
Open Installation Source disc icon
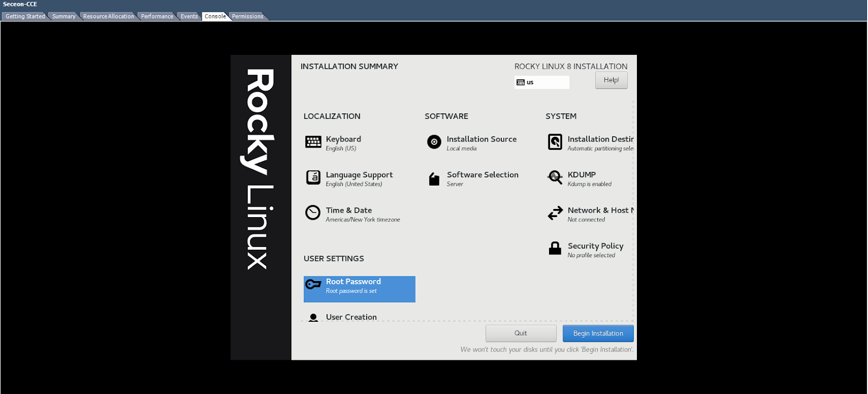pyautogui.click(x=434, y=142)
